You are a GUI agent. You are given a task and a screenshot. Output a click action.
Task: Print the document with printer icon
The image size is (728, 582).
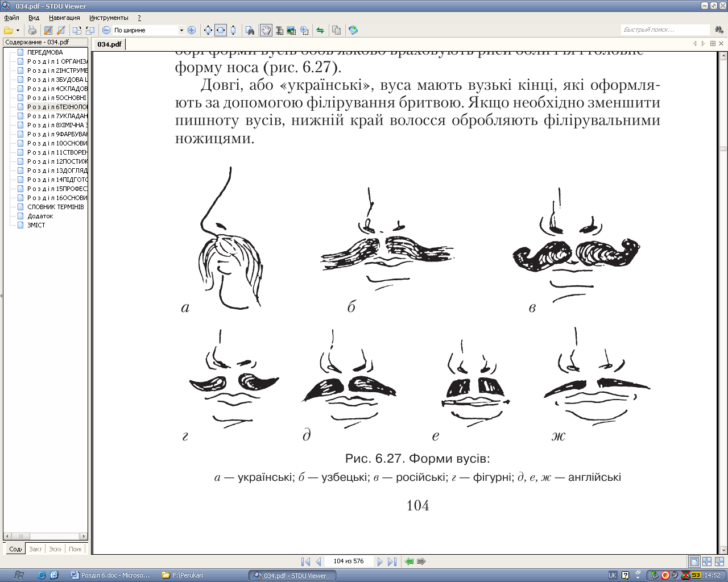(x=32, y=30)
